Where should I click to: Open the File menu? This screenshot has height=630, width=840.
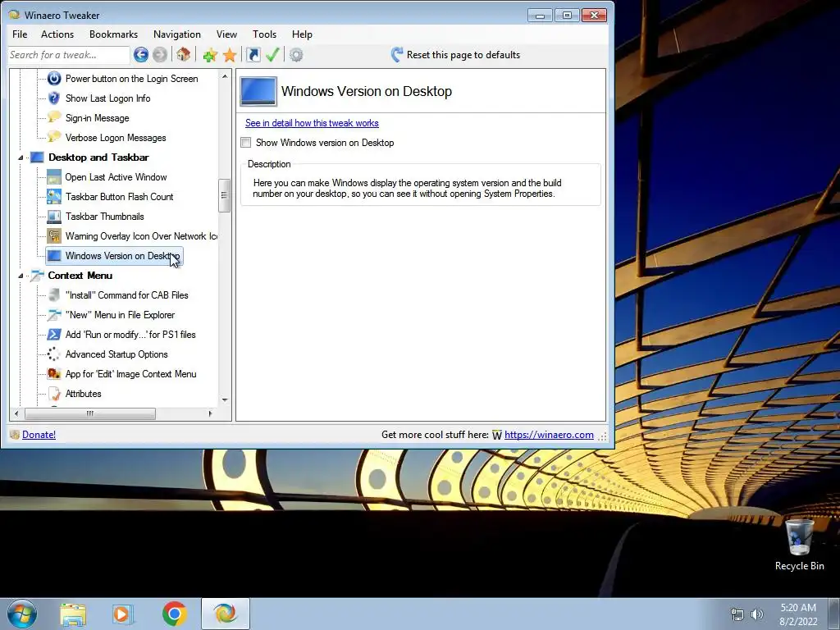pyautogui.click(x=20, y=34)
